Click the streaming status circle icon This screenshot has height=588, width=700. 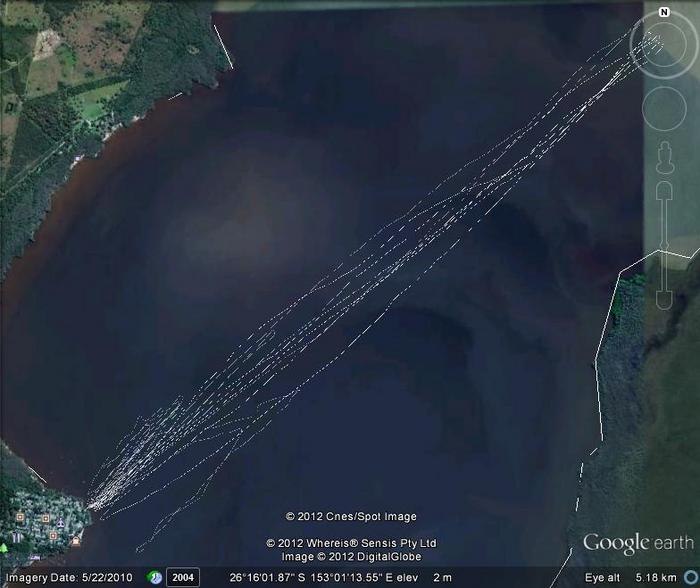pos(691,577)
